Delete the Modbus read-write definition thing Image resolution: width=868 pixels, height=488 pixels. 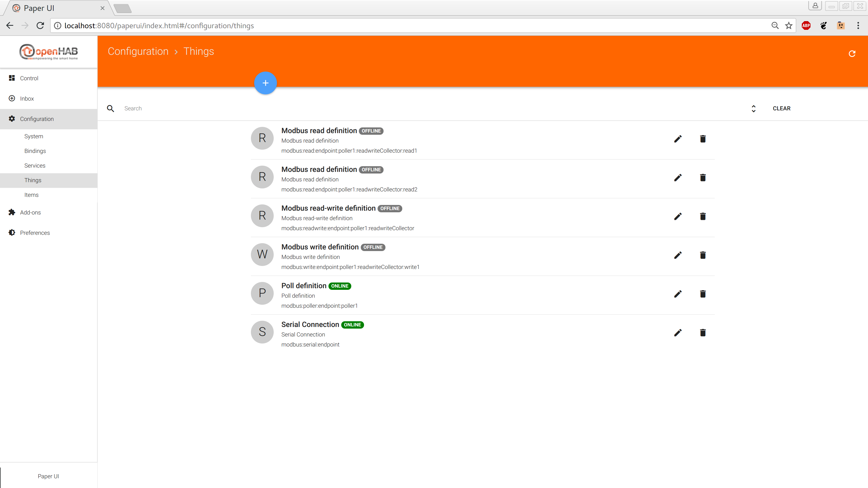tap(703, 217)
